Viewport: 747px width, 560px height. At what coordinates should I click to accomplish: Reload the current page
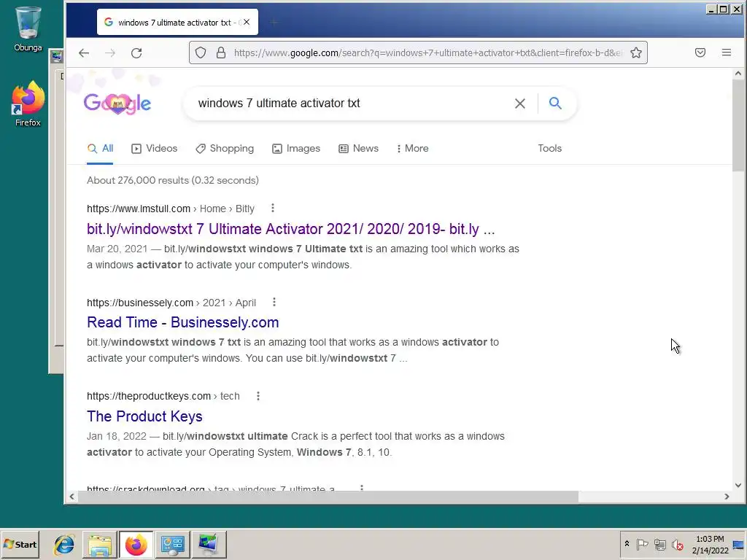point(136,52)
